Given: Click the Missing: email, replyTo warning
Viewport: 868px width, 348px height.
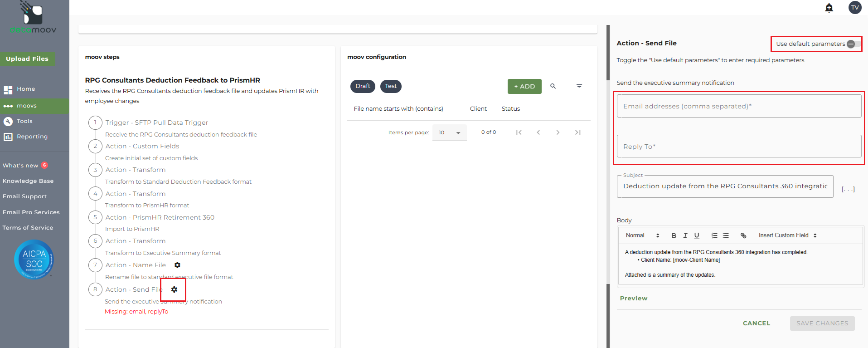Looking at the screenshot, I should click(136, 312).
